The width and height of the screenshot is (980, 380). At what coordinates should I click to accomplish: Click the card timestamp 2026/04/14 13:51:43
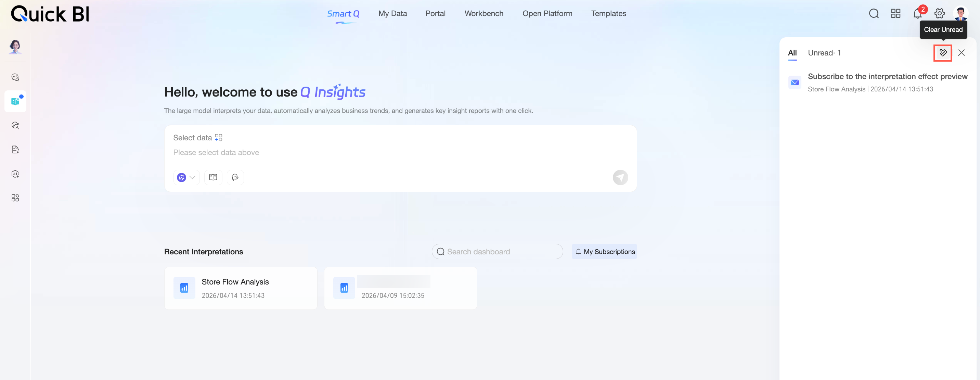tap(233, 295)
